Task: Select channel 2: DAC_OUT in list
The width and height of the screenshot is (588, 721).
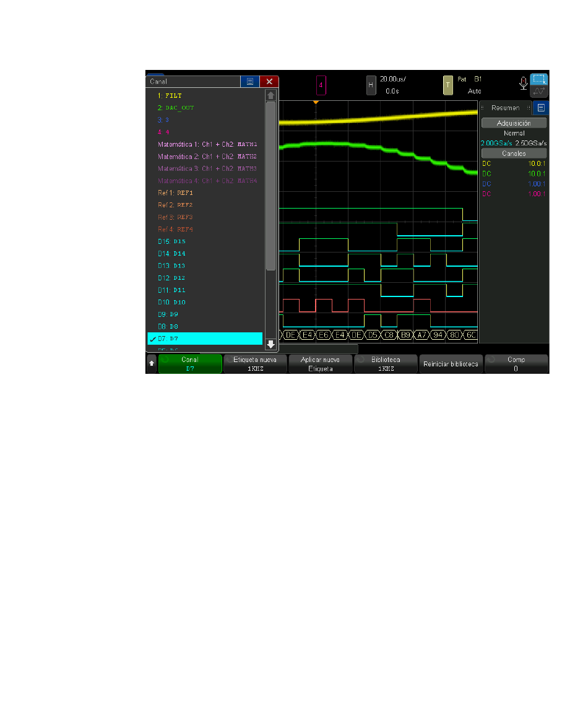Action: 205,108
